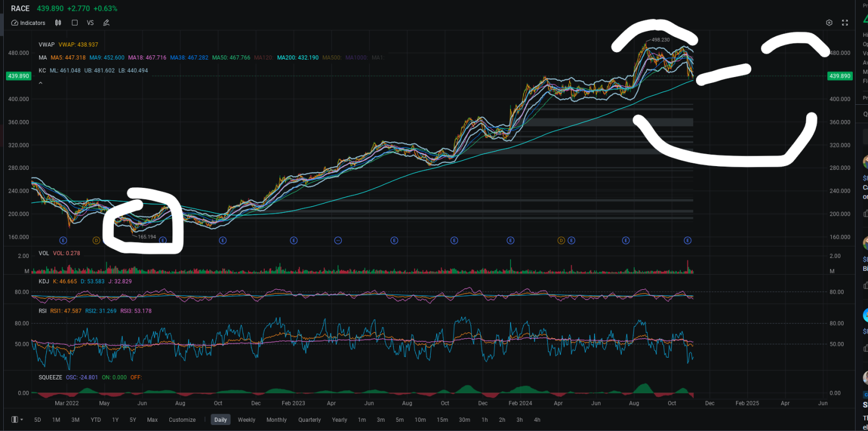
Task: Enable the dimmed MA1000 line
Action: [x=356, y=58]
